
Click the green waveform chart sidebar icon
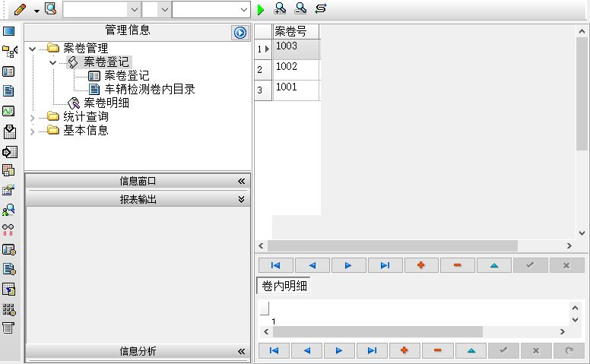pyautogui.click(x=8, y=111)
